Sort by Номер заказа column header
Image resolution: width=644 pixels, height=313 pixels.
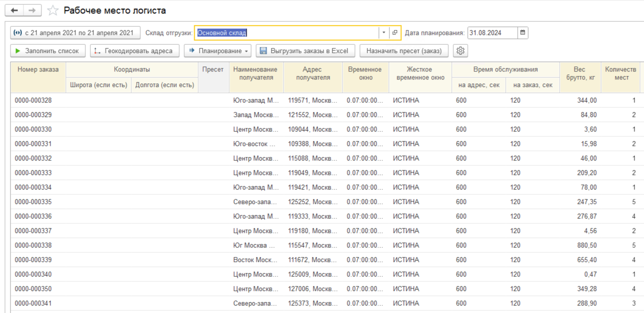click(x=38, y=69)
